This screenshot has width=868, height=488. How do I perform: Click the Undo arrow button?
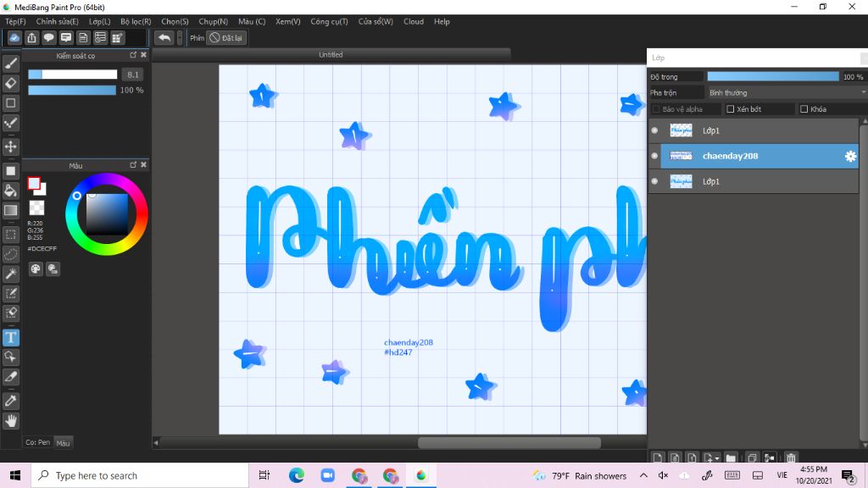pos(164,37)
